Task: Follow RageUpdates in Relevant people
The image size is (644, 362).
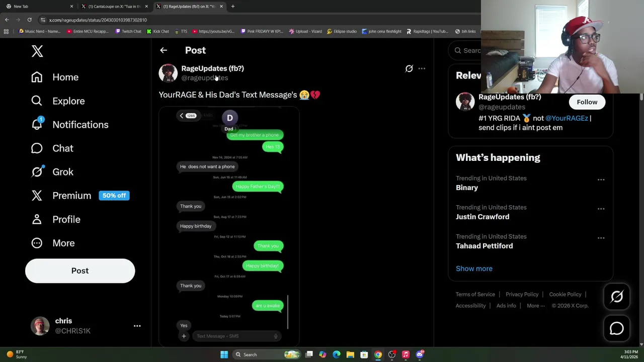Action: 587,102
